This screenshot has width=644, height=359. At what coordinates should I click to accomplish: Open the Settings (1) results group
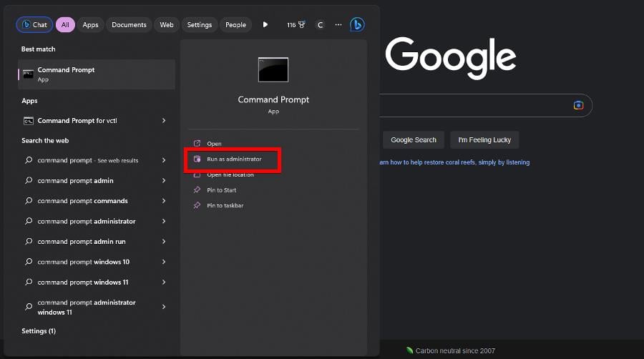[39, 331]
